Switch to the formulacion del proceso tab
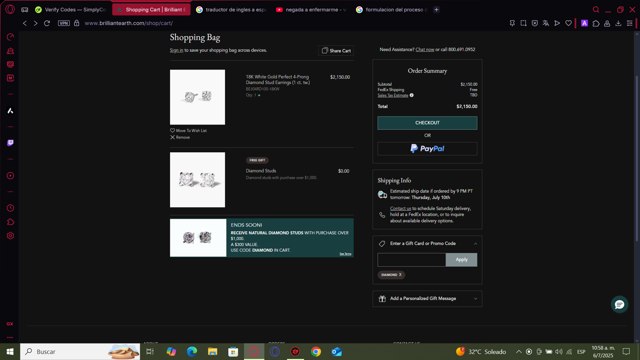Viewport: 640px width, 360px height. pos(391,9)
